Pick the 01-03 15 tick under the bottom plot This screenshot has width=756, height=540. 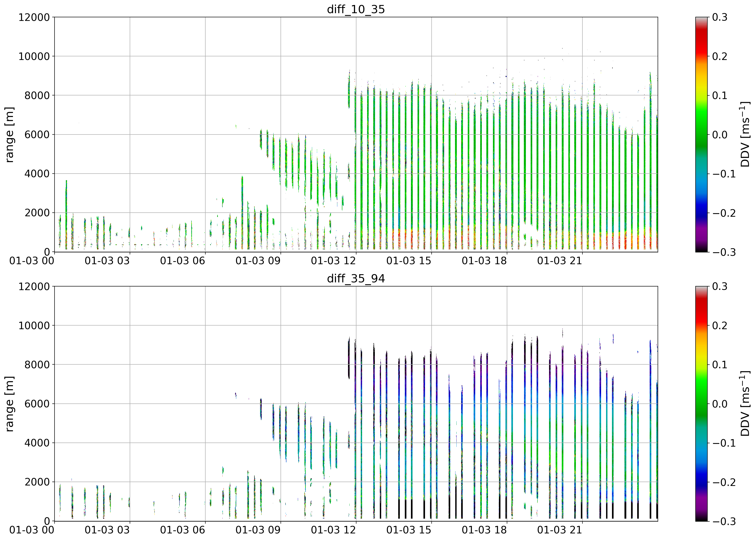pos(409,530)
